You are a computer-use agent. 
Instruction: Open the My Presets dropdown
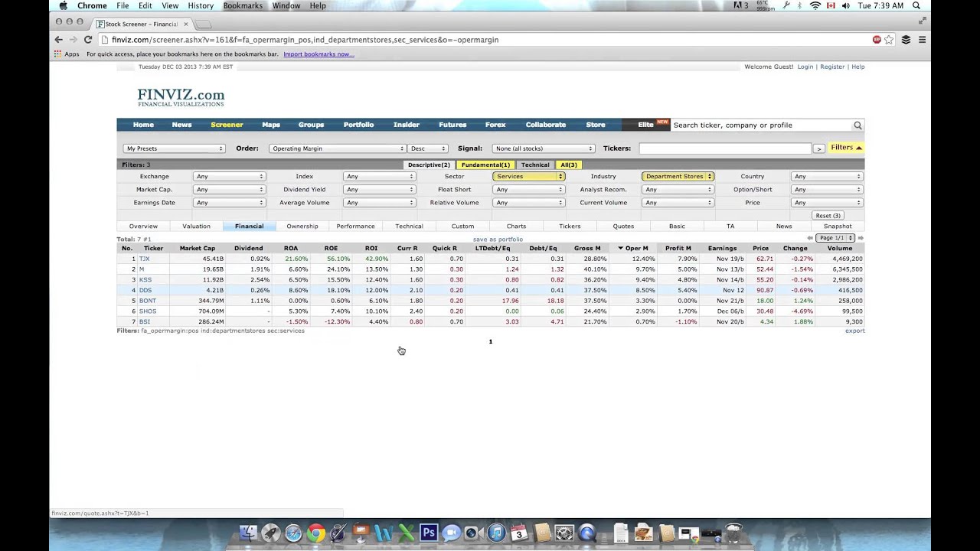click(175, 148)
